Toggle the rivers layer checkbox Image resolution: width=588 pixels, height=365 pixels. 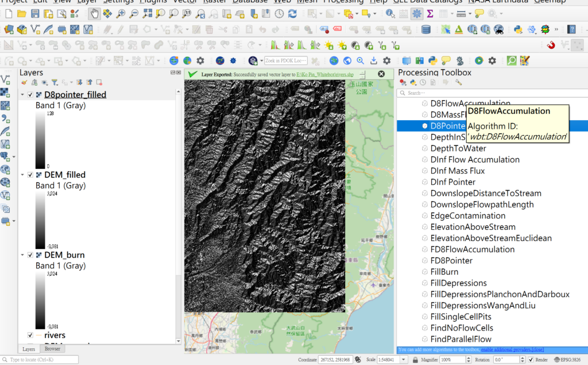[30, 335]
